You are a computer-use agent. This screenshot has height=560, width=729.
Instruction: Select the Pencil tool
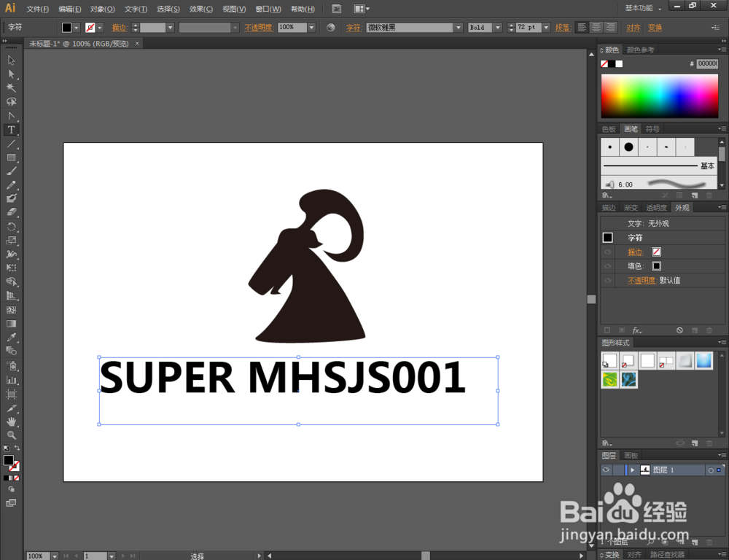[11, 184]
